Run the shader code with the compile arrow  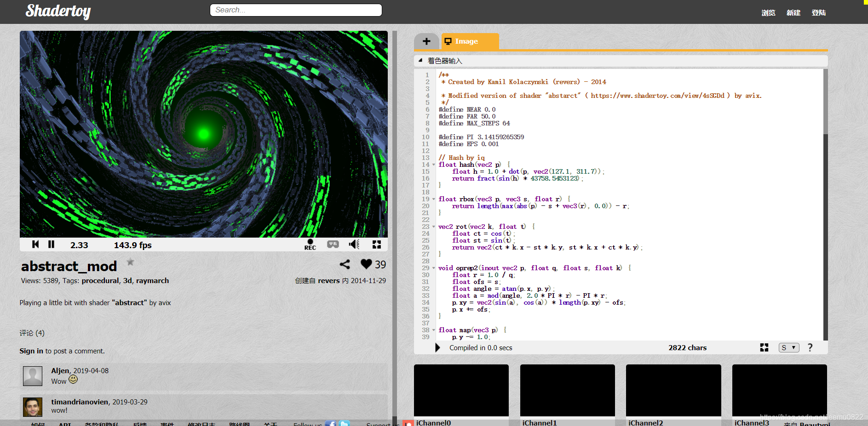[x=437, y=347]
